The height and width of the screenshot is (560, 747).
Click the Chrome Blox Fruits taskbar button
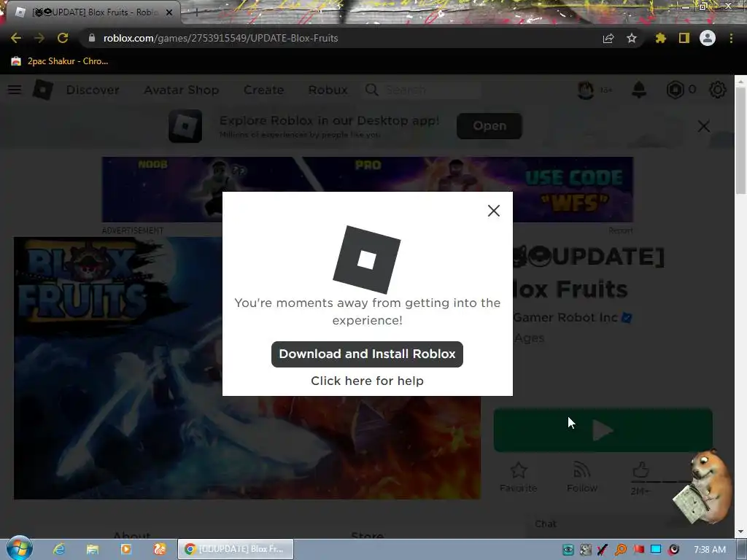(x=236, y=549)
